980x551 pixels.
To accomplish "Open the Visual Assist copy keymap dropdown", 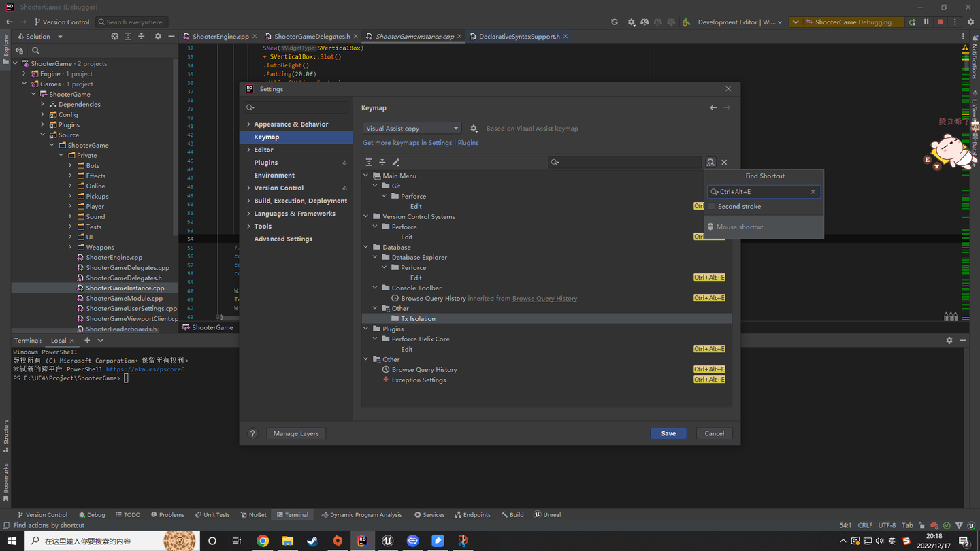I will tap(412, 129).
